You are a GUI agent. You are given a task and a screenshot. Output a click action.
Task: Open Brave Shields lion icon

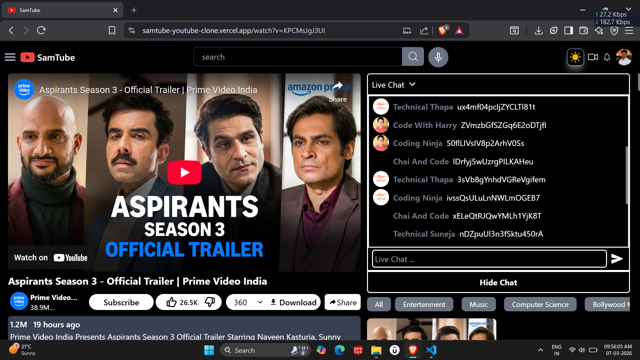tap(442, 30)
